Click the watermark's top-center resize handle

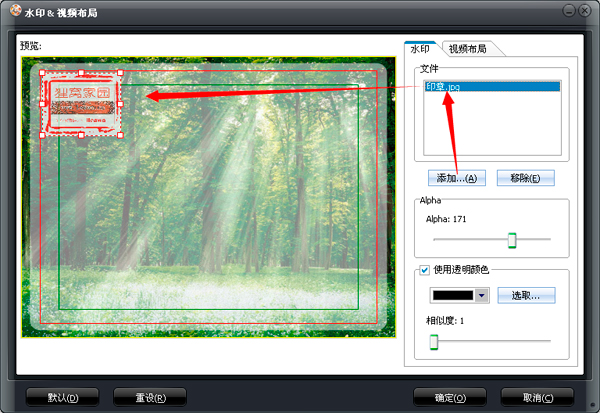coord(81,73)
